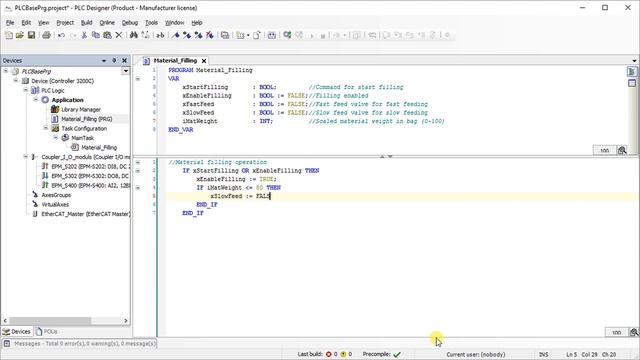Select the Task Configuration node
Screen dimensions: 640x360
(84, 128)
